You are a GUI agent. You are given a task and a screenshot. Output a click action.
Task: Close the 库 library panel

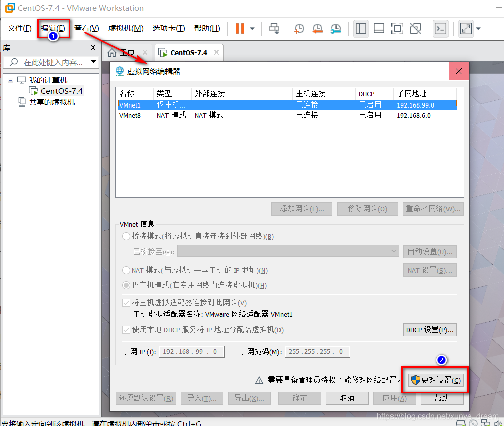93,48
